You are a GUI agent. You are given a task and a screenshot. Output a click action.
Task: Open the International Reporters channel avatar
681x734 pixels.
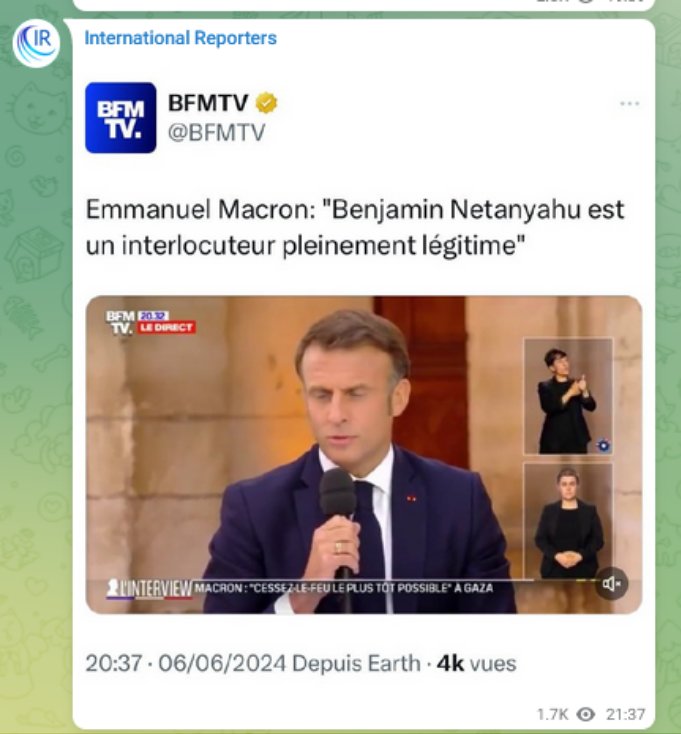pyautogui.click(x=36, y=44)
